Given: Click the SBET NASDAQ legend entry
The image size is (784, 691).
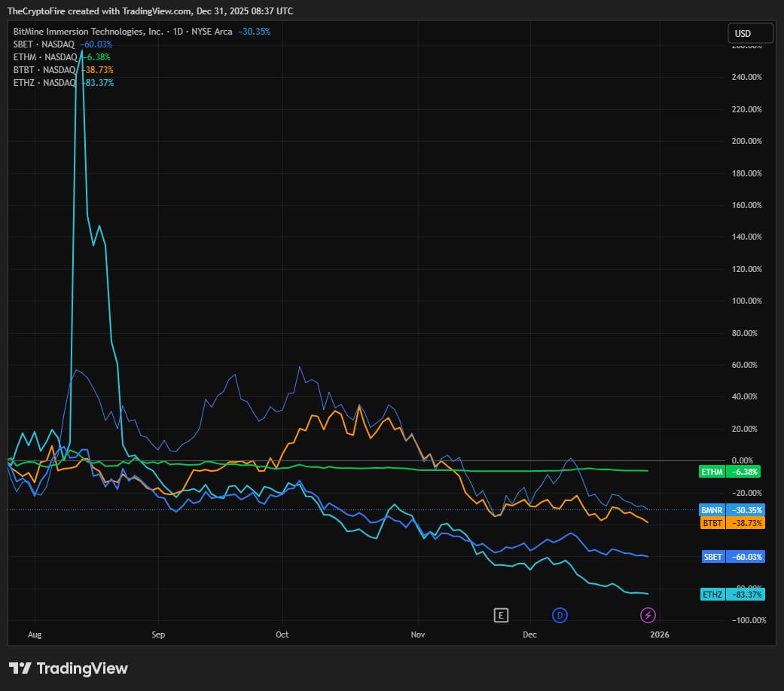Looking at the screenshot, I should 44,44.
